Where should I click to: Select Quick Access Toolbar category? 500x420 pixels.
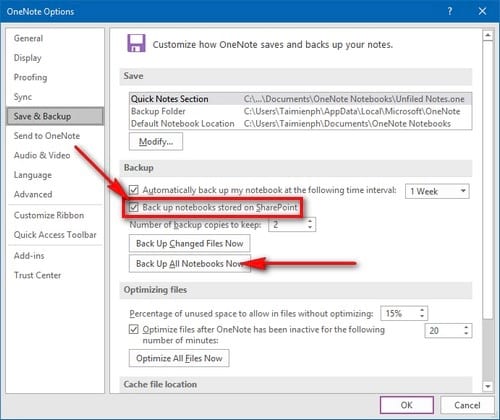(55, 235)
